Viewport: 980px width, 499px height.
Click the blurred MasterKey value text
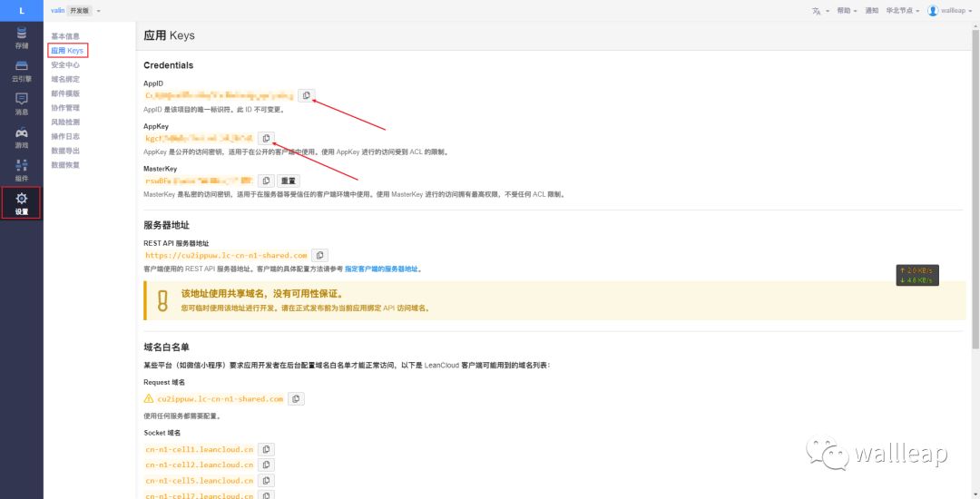pos(199,181)
